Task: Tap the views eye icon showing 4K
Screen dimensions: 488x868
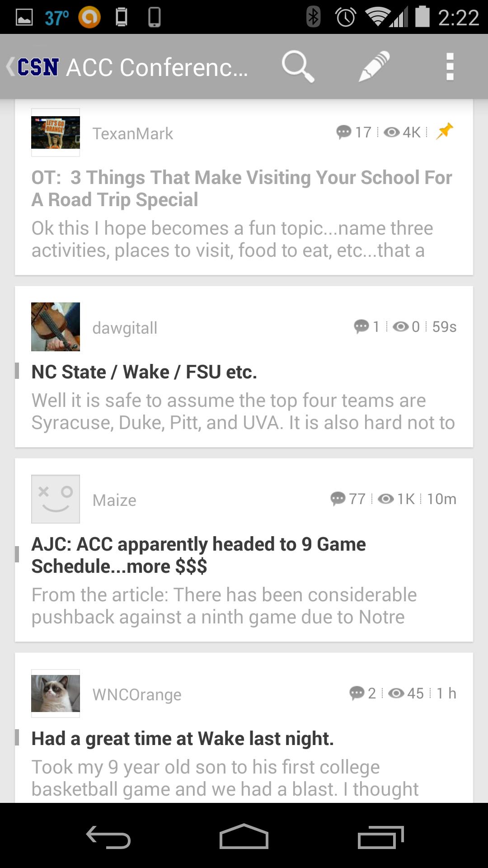Action: [391, 132]
